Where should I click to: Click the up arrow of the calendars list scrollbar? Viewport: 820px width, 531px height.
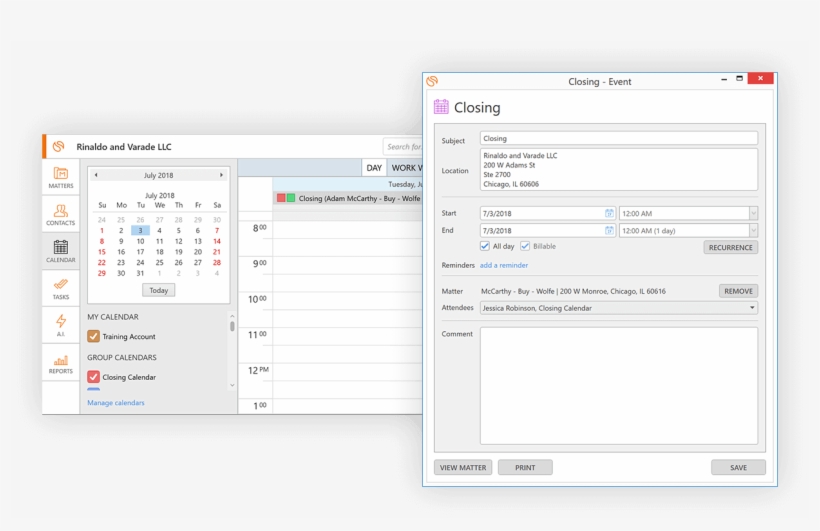(x=232, y=317)
